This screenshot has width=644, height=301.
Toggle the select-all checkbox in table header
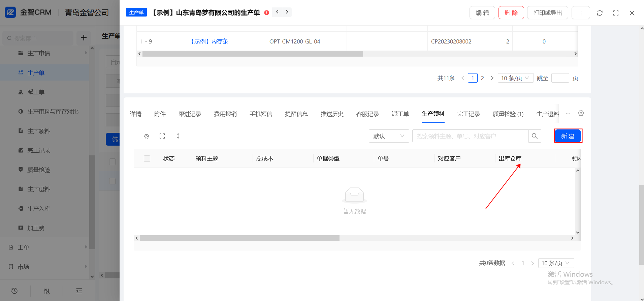point(147,158)
